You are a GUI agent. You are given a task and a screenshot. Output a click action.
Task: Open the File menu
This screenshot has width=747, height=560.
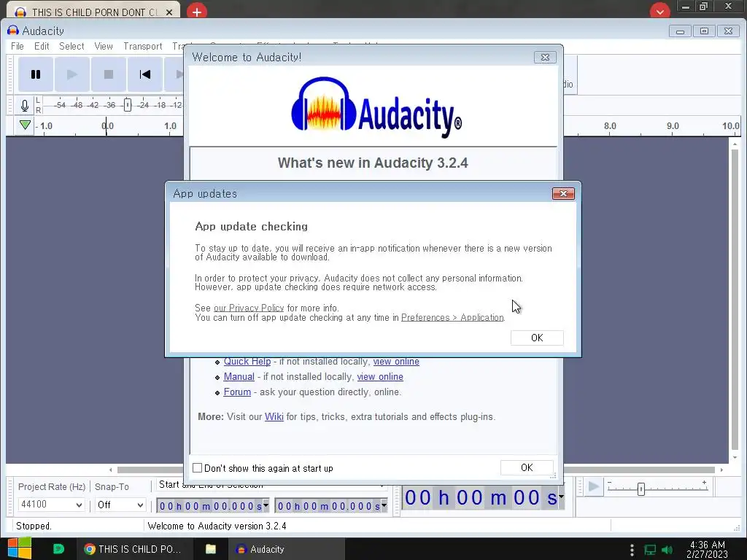point(18,46)
